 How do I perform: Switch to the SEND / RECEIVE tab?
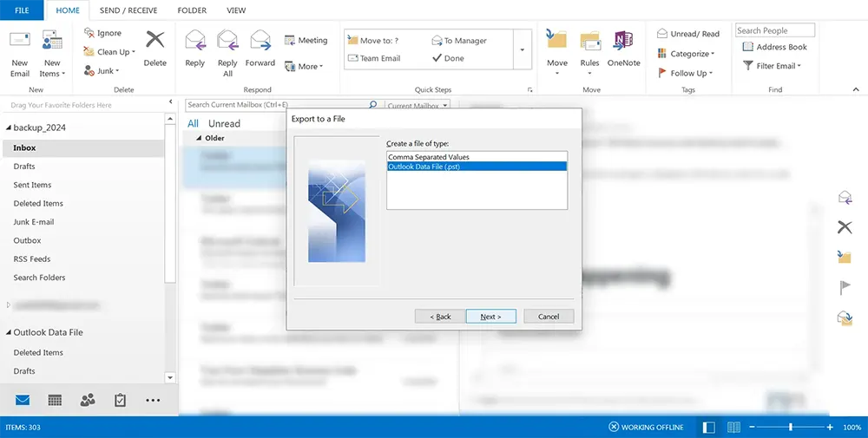click(x=128, y=10)
